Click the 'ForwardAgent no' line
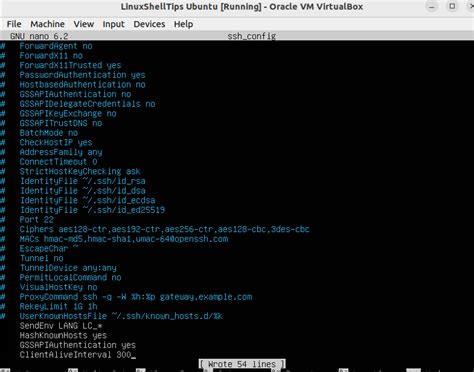 [56, 46]
